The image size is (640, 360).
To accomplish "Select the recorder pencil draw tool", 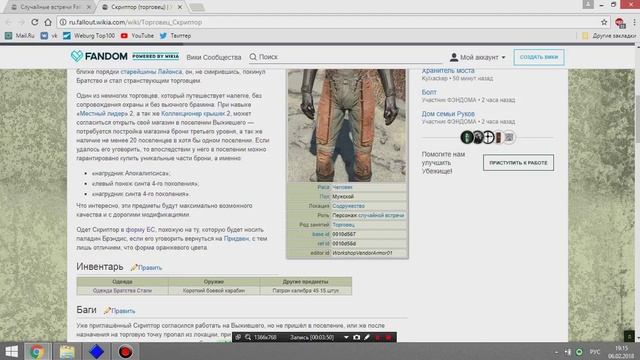I will coord(367,338).
